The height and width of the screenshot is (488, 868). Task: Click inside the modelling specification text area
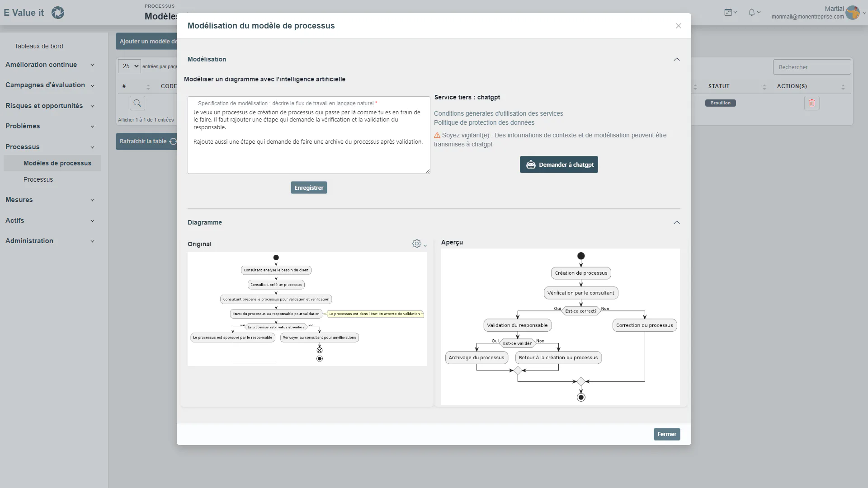[x=309, y=135]
